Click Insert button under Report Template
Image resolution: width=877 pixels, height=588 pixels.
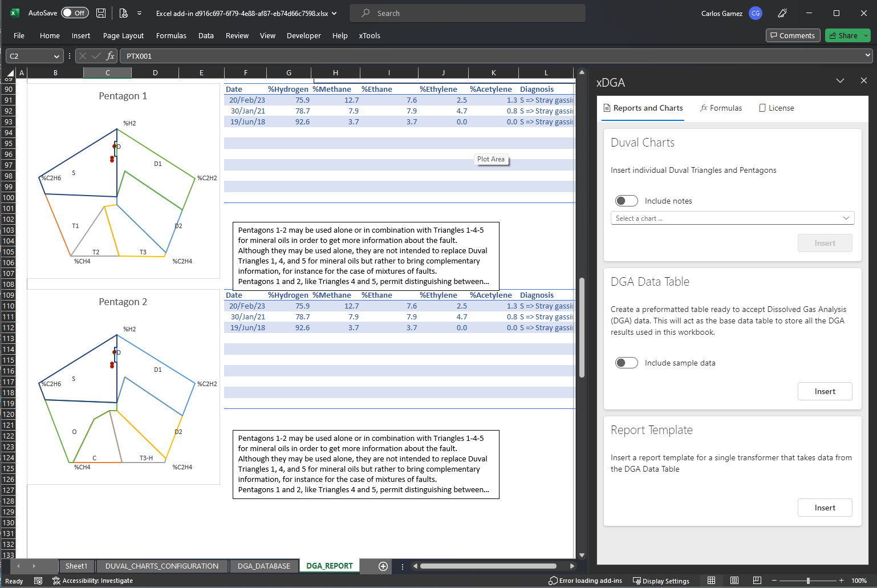point(825,508)
